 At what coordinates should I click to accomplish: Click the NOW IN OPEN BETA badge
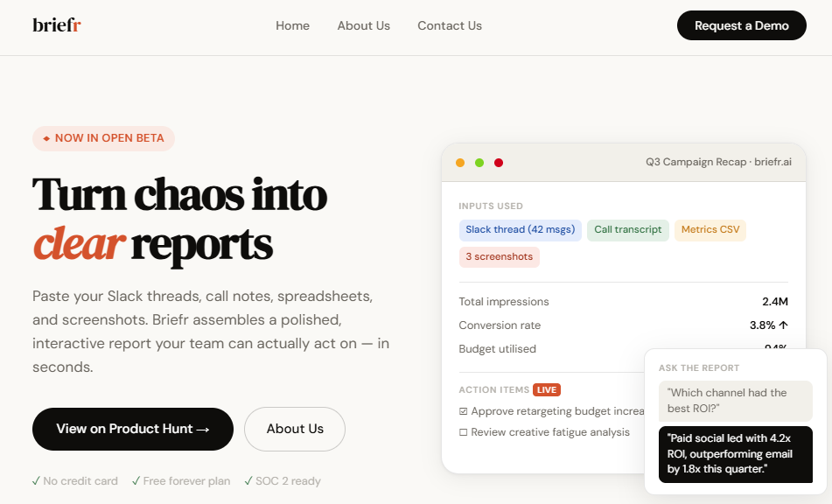pyautogui.click(x=103, y=138)
